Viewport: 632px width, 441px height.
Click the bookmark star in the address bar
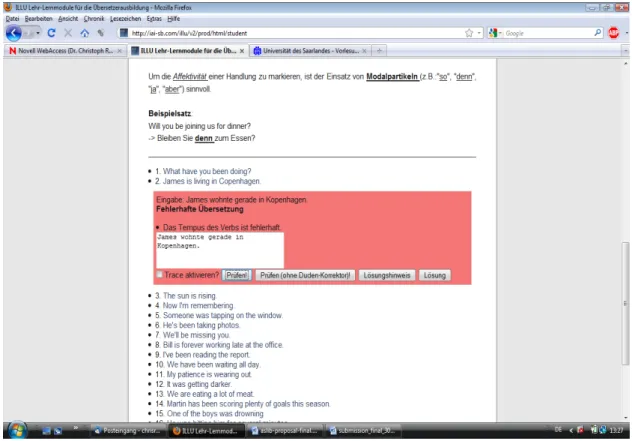(x=469, y=33)
